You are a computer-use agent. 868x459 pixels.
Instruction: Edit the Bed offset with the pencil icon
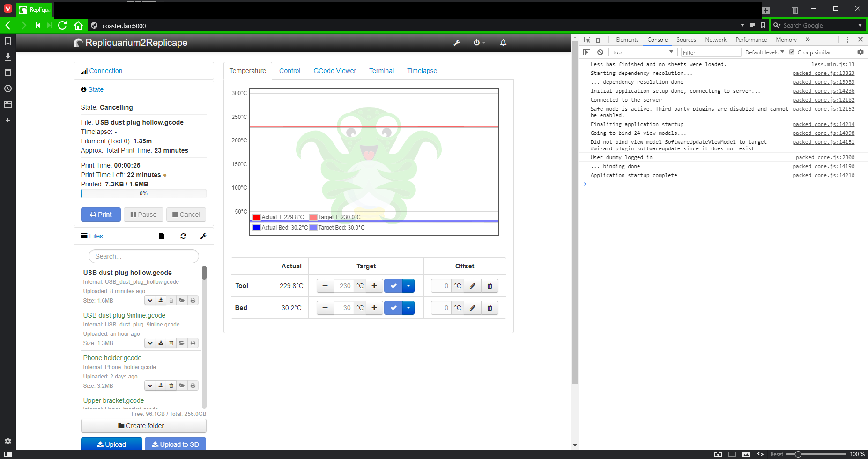tap(472, 308)
